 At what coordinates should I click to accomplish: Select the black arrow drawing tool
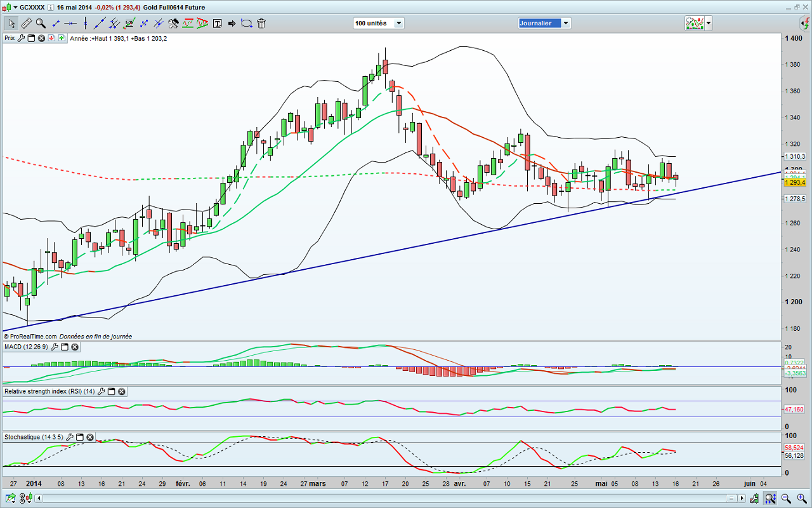tap(232, 23)
